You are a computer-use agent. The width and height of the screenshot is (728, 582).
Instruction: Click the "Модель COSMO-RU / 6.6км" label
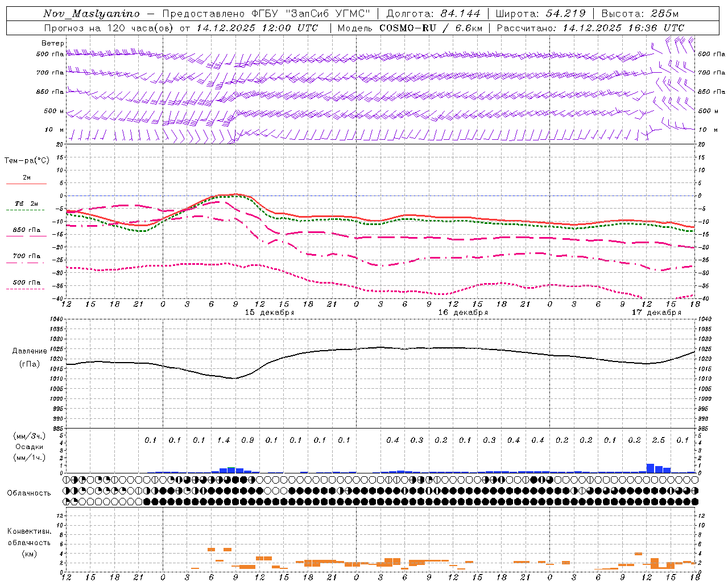tap(410, 28)
